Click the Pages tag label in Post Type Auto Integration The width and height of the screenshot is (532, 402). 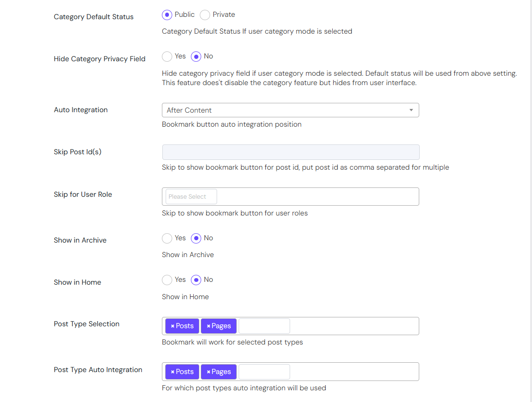[221, 372]
